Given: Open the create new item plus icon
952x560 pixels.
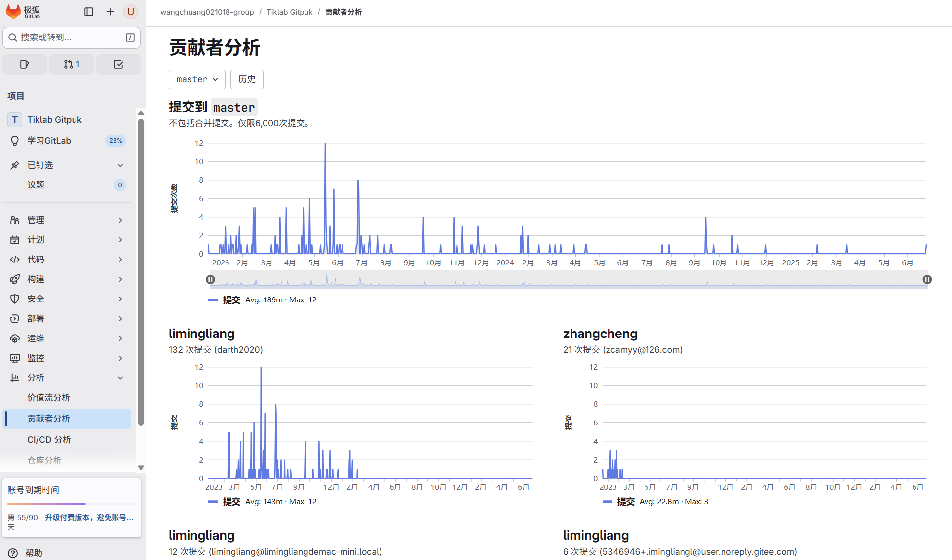Looking at the screenshot, I should 110,12.
